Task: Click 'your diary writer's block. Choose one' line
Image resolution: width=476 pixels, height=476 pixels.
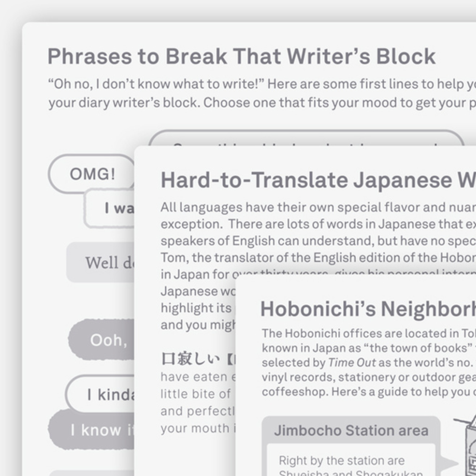Action: coord(262,103)
